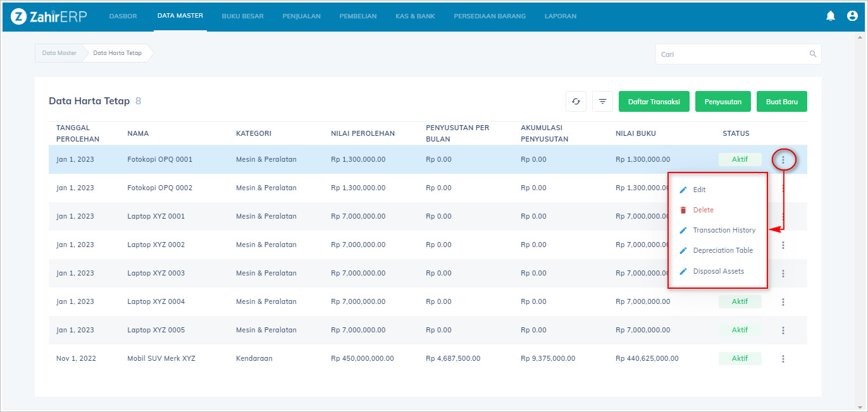Switch to the Penjualan tab
Image resolution: width=868 pixels, height=412 pixels.
301,16
